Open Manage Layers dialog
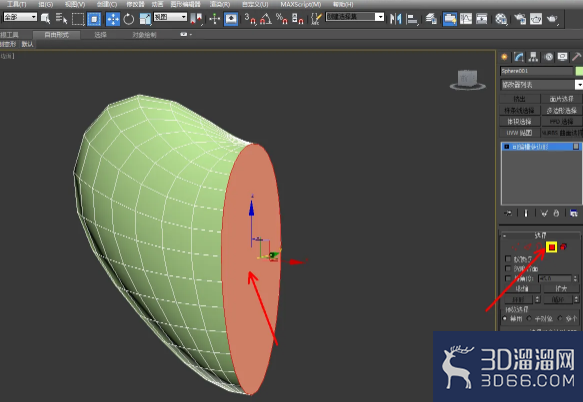The width and height of the screenshot is (583, 402). pos(431,19)
